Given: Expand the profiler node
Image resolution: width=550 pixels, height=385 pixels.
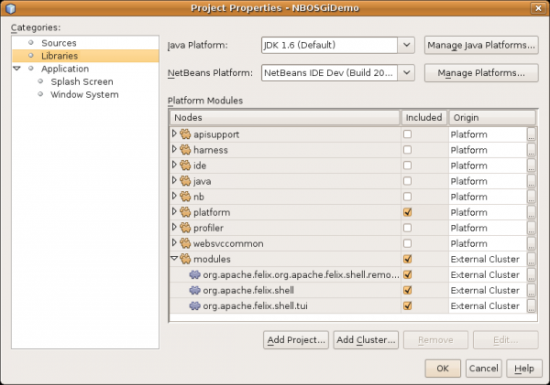Looking at the screenshot, I should [174, 227].
